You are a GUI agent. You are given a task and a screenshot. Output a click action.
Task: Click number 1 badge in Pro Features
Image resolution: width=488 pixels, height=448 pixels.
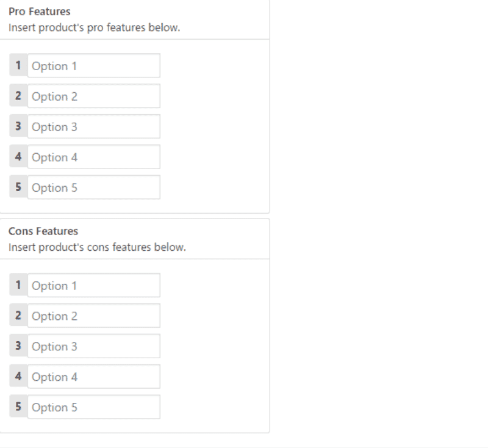18,65
